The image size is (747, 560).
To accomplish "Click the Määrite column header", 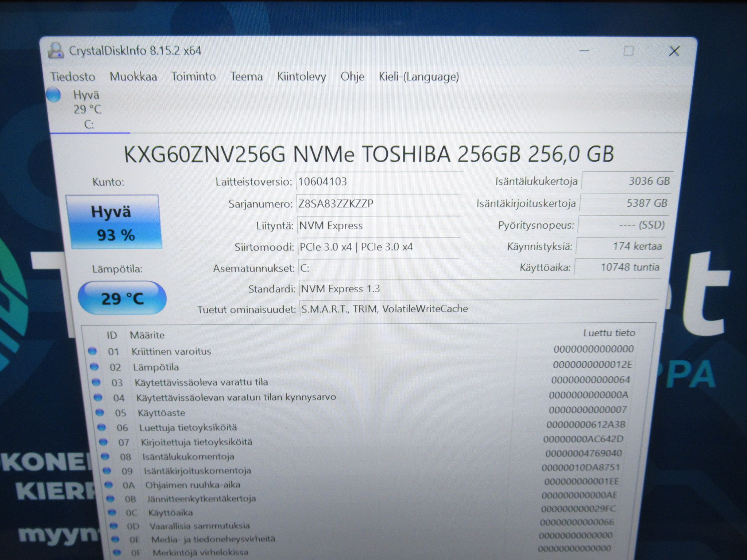I will (147, 335).
